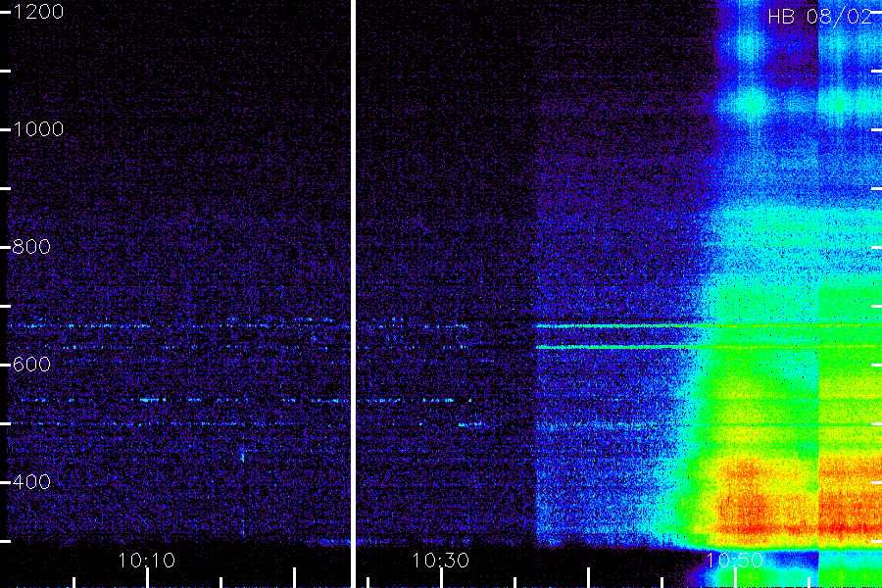Click the 1200 frequency axis label

tap(38, 11)
